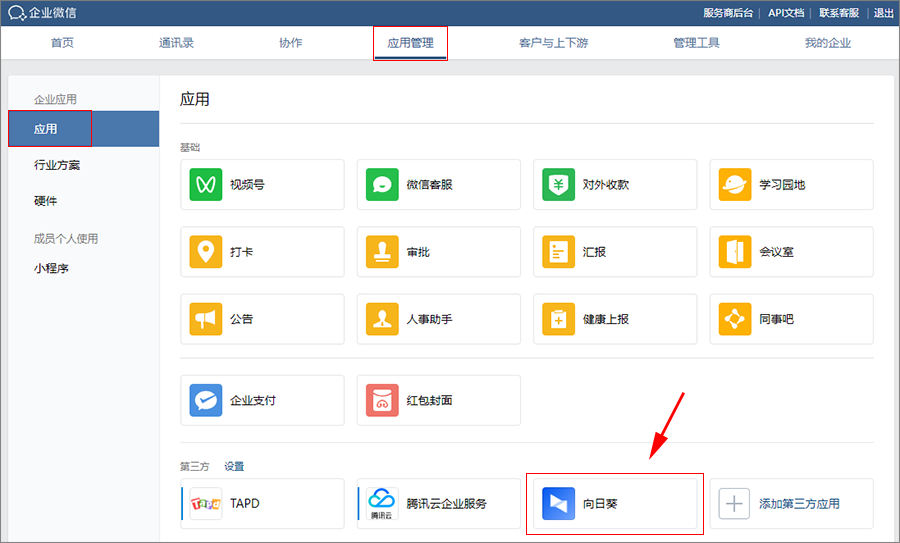Click the 退出 logout link

point(884,13)
